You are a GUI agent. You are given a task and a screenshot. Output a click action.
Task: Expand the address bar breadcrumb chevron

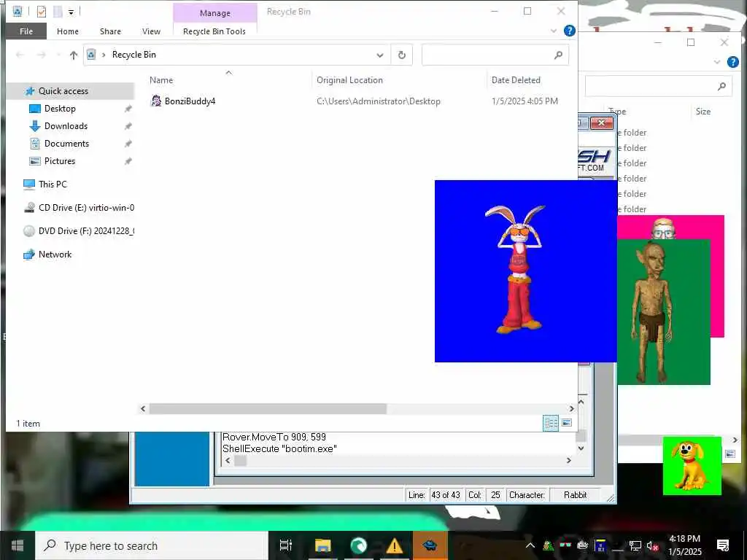coord(104,55)
